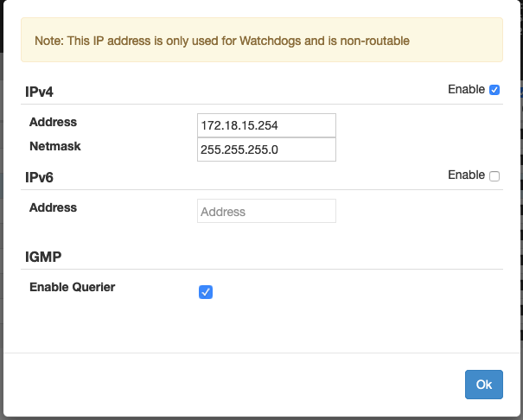Click the IPv4 Address field showing 172.18.15.254

coord(266,125)
